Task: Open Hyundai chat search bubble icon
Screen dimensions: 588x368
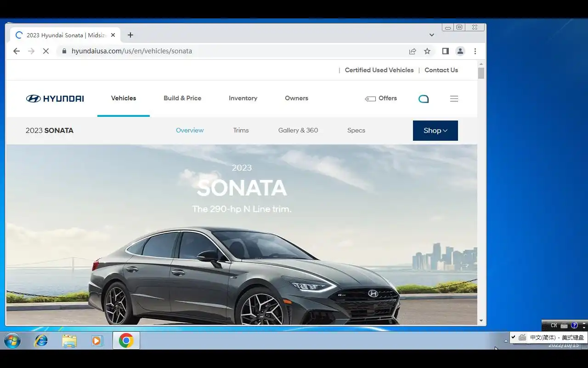Action: tap(424, 98)
